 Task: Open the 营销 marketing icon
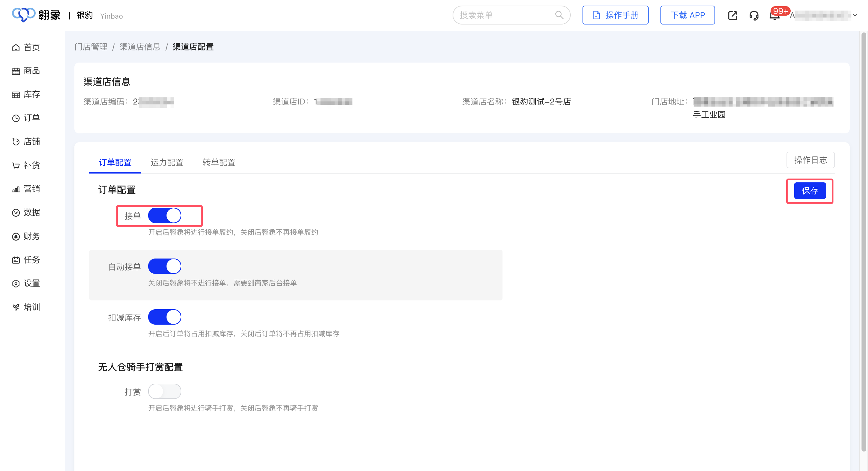coord(16,189)
